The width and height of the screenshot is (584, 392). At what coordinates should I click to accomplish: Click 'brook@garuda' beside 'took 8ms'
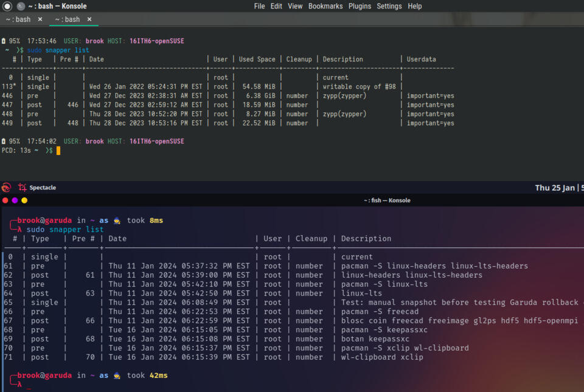[x=44, y=220]
